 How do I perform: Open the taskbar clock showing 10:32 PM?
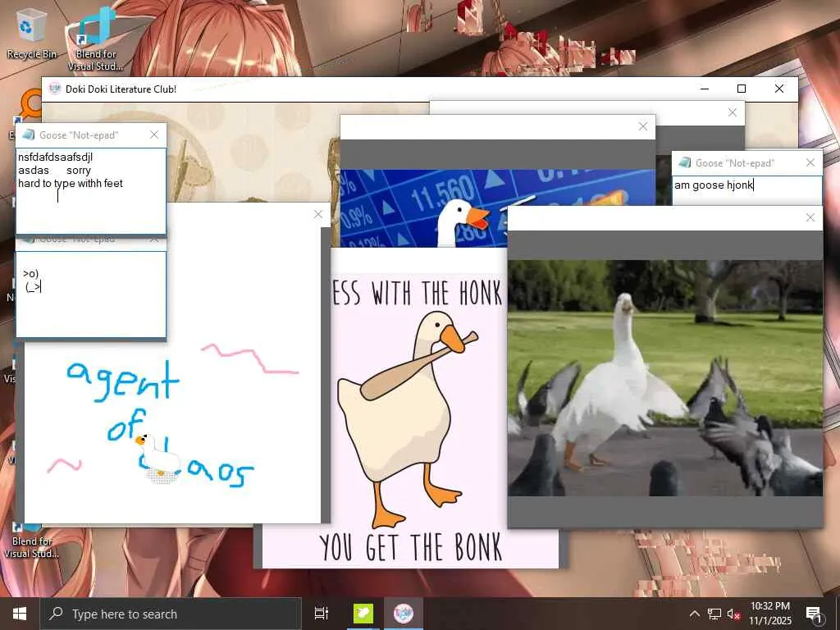tap(769, 614)
